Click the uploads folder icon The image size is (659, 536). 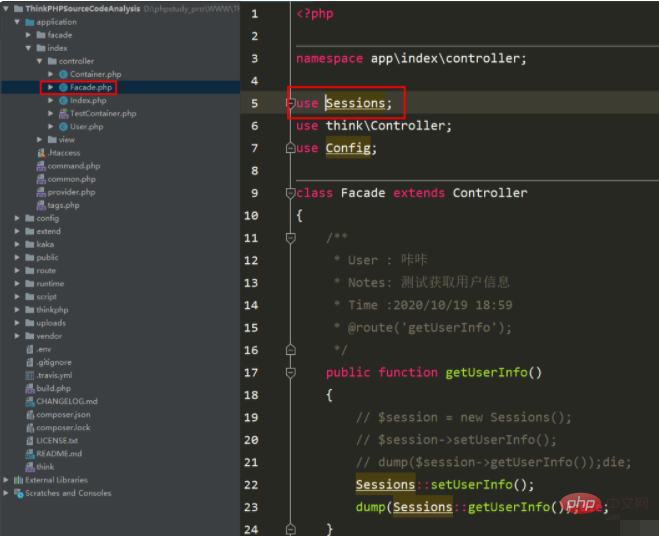30,323
